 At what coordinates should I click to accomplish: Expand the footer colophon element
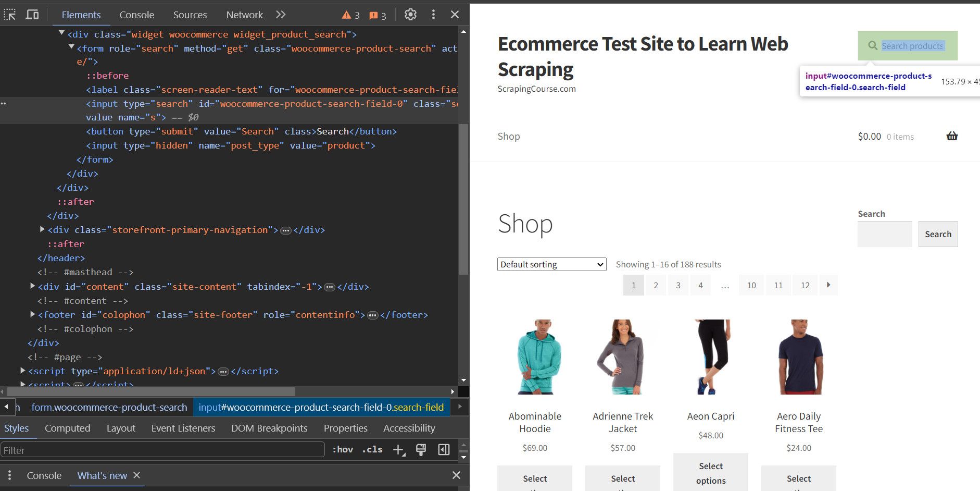[x=32, y=314]
